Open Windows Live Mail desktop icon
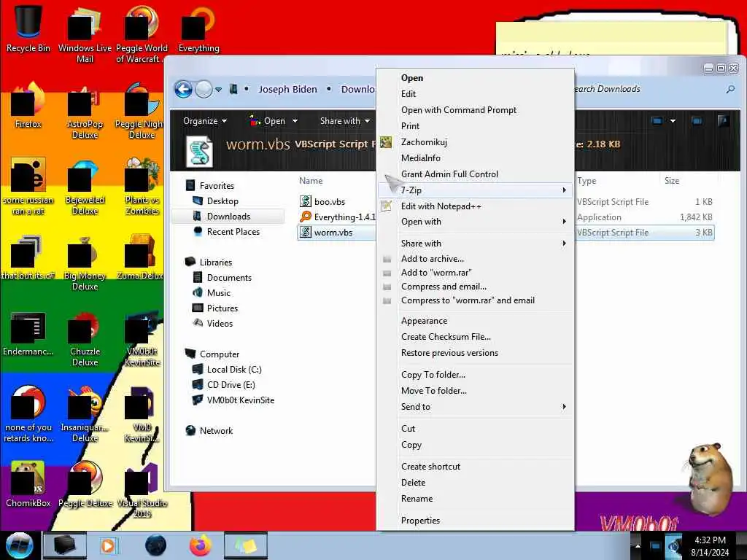The height and width of the screenshot is (560, 747). [85, 34]
